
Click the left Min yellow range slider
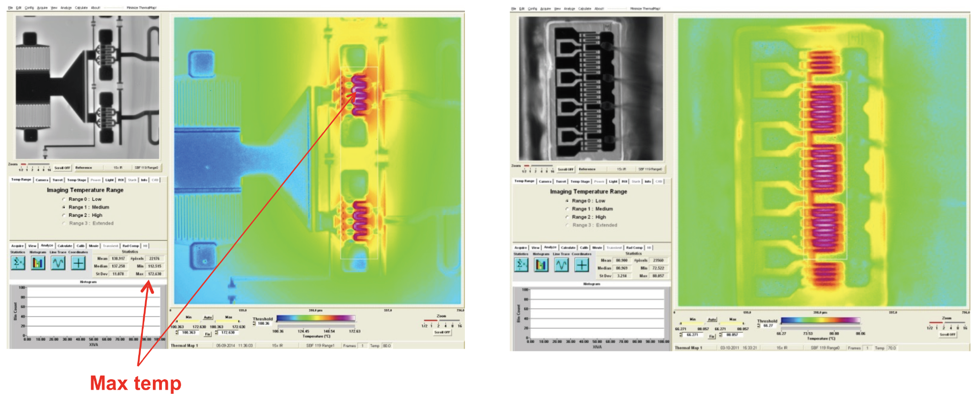188,321
